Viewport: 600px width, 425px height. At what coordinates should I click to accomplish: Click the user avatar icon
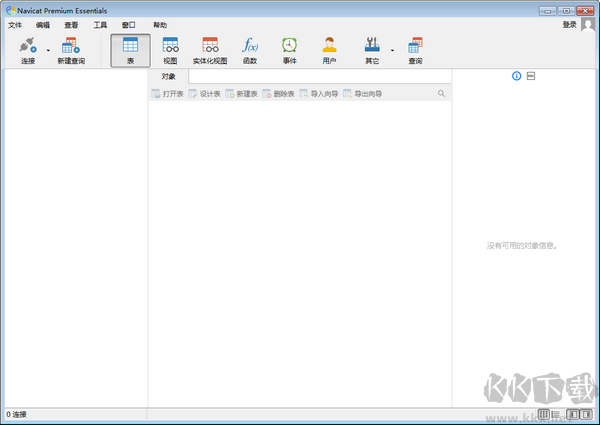pyautogui.click(x=588, y=25)
